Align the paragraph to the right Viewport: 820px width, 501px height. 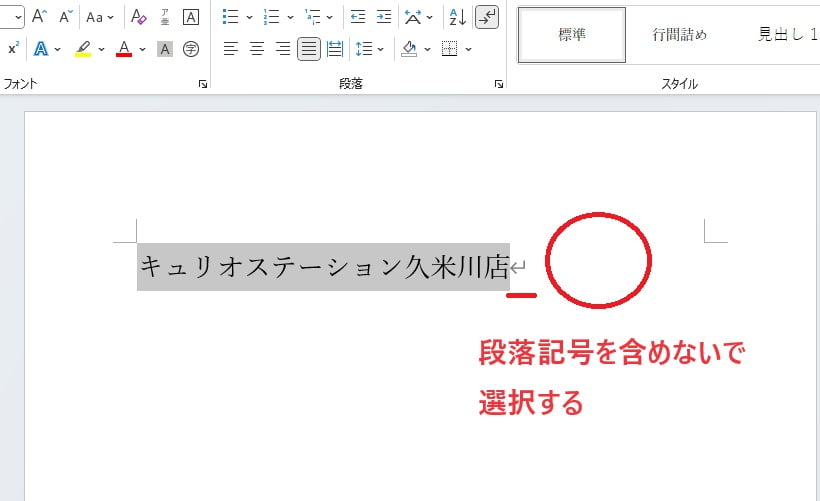(x=283, y=49)
